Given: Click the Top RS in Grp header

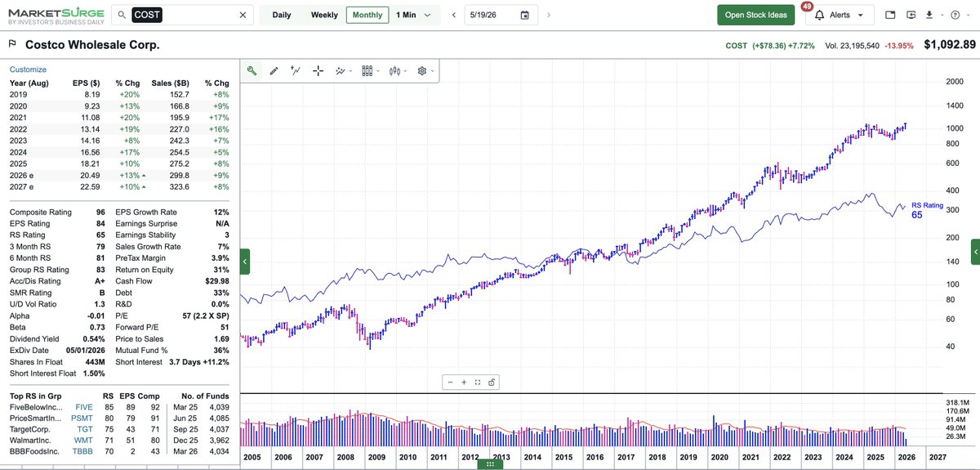Looking at the screenshot, I should coord(35,396).
